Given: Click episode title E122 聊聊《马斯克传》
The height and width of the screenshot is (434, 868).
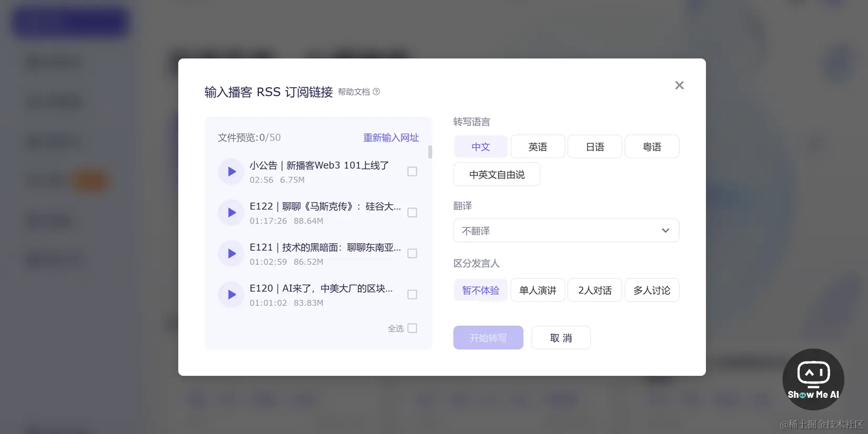Looking at the screenshot, I should (x=325, y=206).
